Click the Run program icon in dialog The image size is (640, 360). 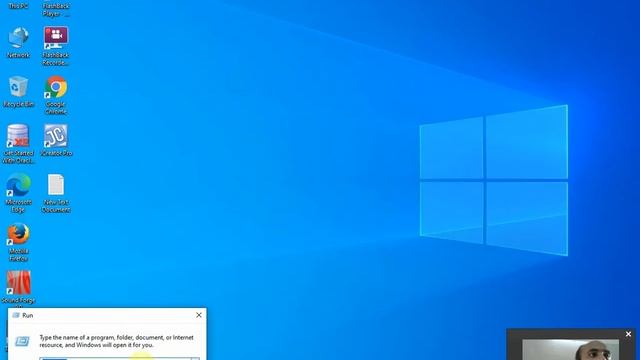[22, 341]
